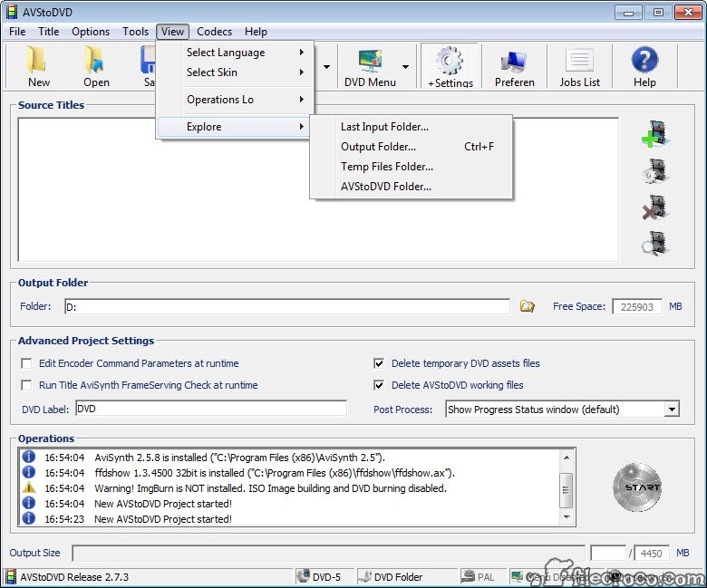Close the open View menu
This screenshot has width=707, height=588.
pyautogui.click(x=172, y=32)
